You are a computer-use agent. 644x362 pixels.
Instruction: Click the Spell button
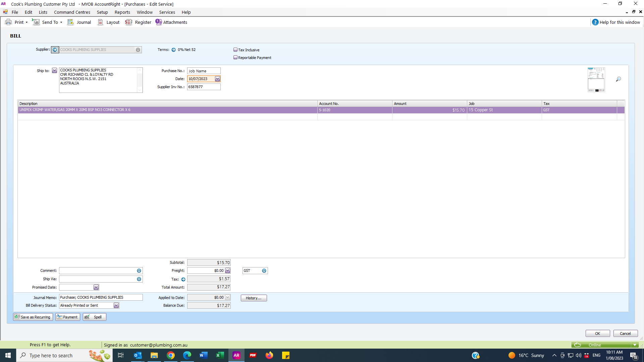[x=95, y=317]
